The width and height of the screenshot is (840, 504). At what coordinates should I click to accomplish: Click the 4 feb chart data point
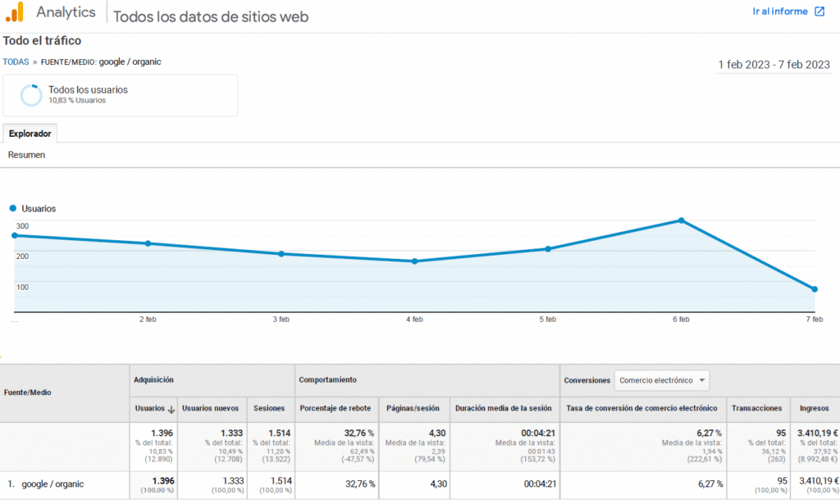coord(414,261)
